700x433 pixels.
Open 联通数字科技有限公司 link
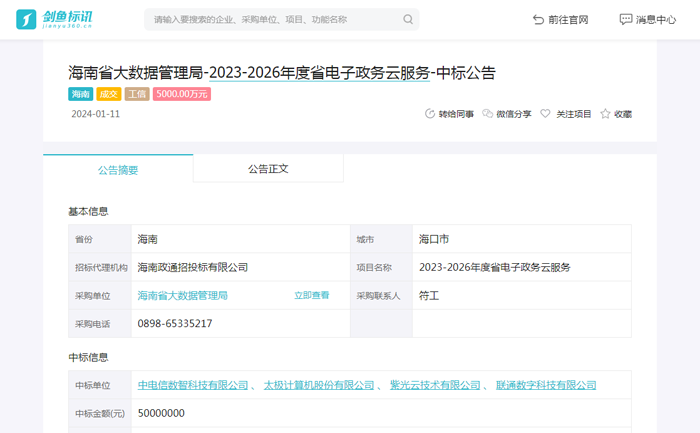(x=546, y=385)
